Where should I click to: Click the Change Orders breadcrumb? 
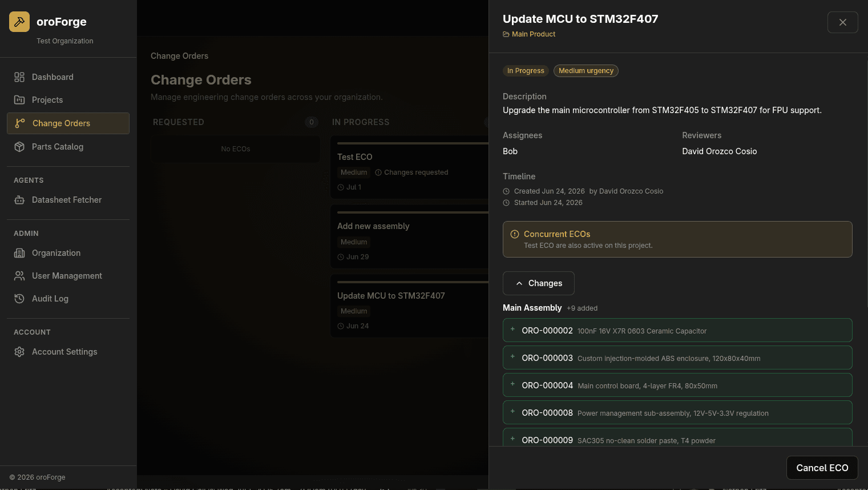click(179, 56)
